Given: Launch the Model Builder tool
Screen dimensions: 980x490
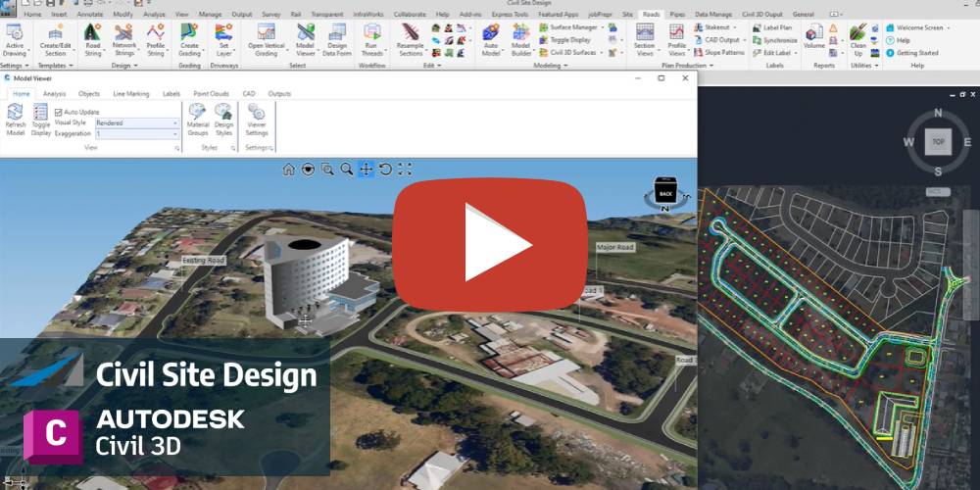Looking at the screenshot, I should [x=520, y=40].
